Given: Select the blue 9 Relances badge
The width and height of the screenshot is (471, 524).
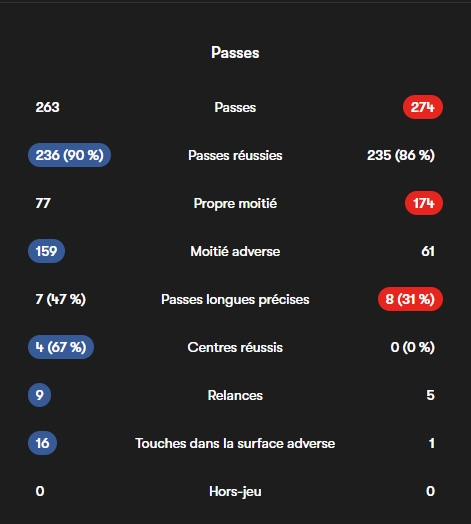Looking at the screenshot, I should [39, 395].
